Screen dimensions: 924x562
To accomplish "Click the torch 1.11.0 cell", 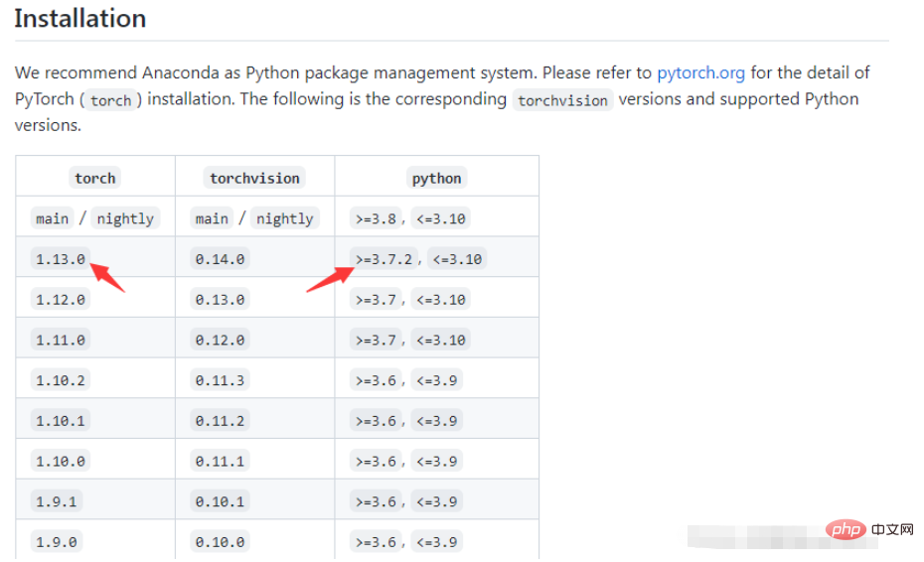I will click(61, 340).
